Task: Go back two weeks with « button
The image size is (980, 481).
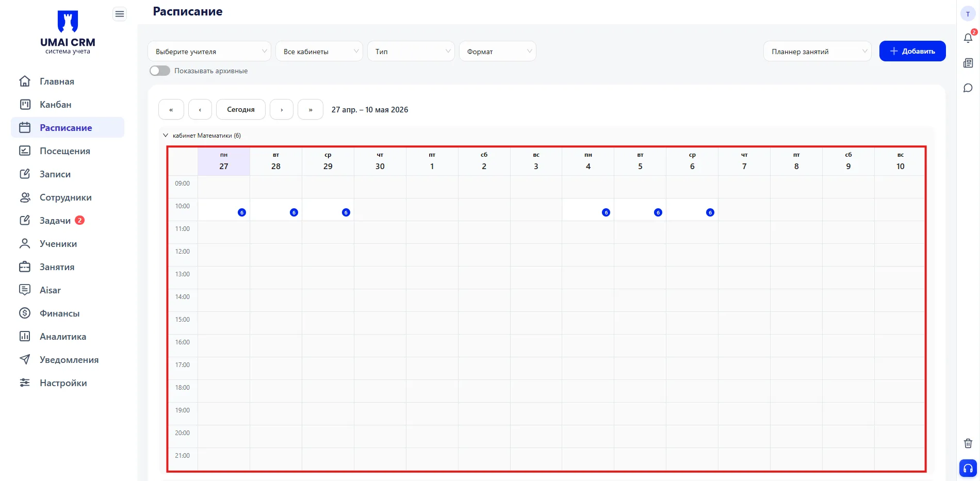Action: (x=171, y=109)
